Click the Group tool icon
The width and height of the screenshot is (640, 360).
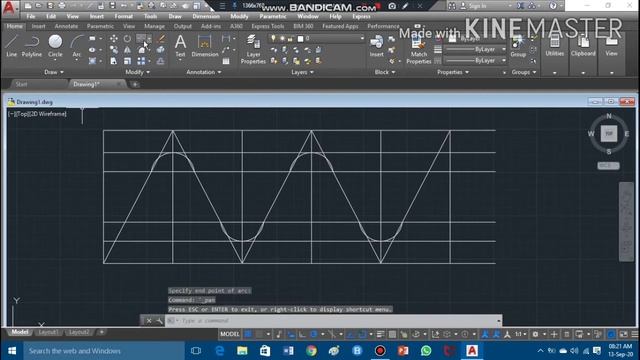[518, 46]
